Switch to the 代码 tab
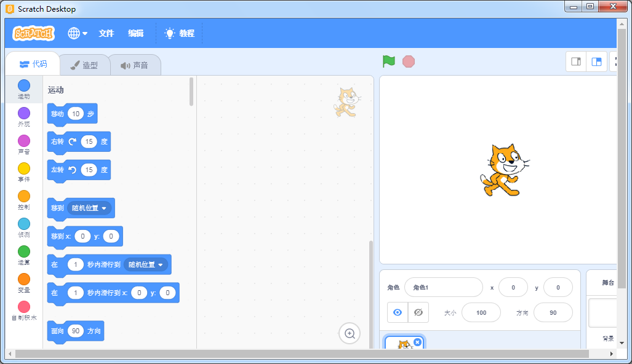Viewport: 632px width, 364px height. coord(33,64)
